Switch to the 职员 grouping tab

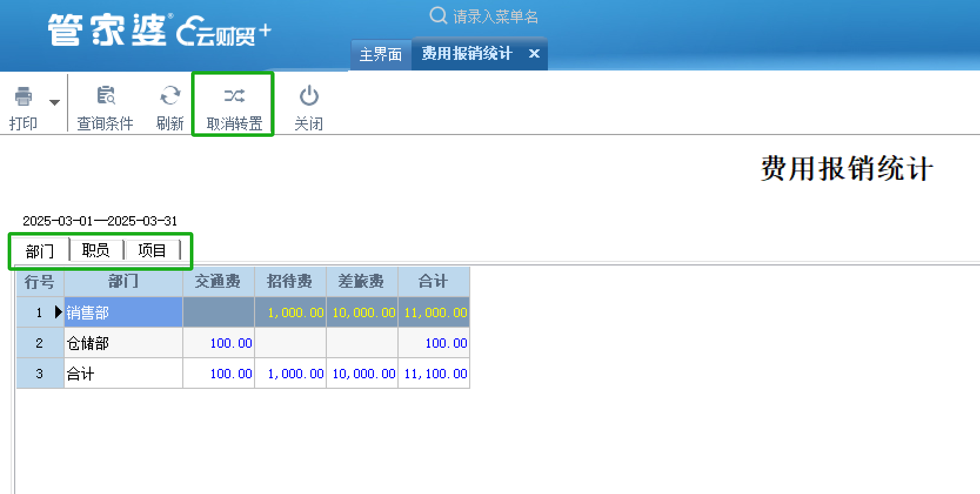96,251
